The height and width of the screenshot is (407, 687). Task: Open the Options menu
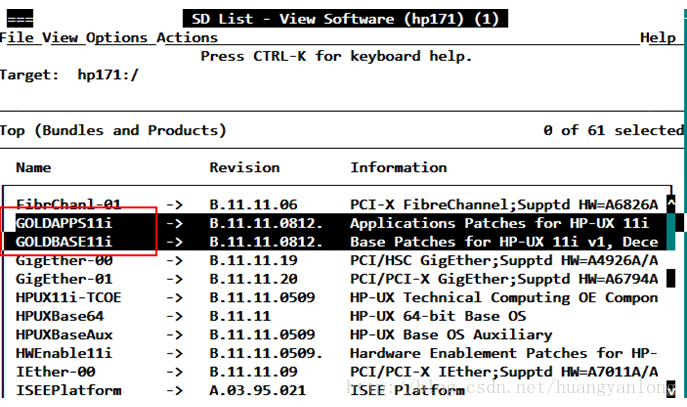(x=117, y=38)
